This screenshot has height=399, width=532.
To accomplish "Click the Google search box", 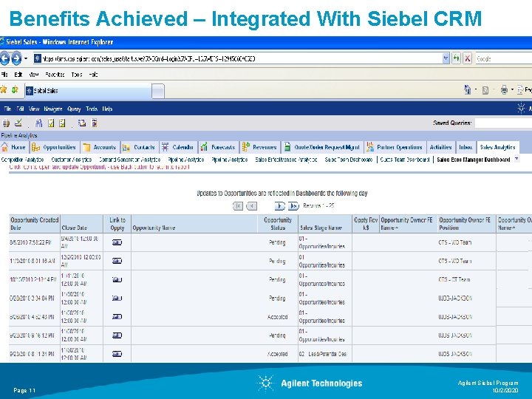I will pos(503,58).
